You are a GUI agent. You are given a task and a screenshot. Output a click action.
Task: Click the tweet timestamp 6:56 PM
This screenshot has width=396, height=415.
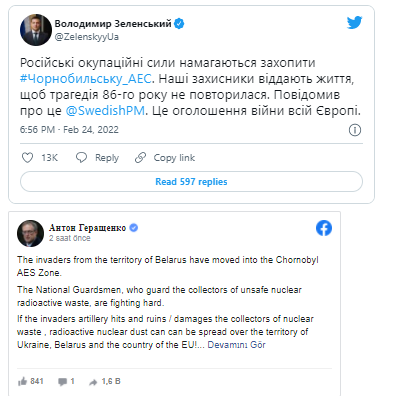tap(37, 130)
